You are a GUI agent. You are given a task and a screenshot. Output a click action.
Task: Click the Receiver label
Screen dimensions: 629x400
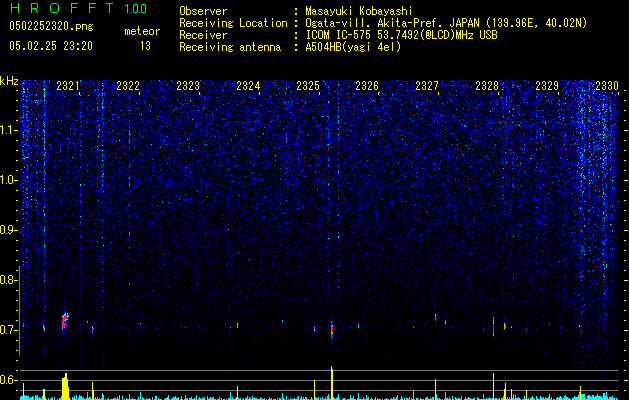(x=203, y=35)
